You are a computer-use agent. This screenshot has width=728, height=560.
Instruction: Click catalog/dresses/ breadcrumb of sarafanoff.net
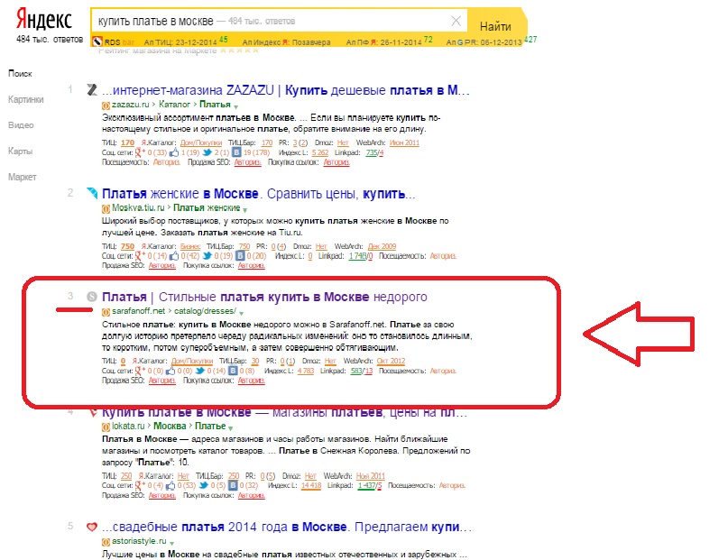pos(205,311)
